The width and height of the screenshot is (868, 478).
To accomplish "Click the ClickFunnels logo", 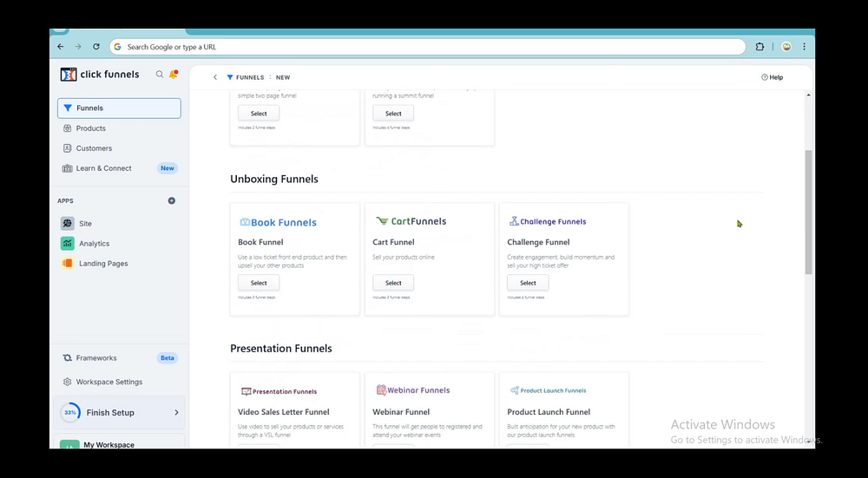I will tap(100, 74).
